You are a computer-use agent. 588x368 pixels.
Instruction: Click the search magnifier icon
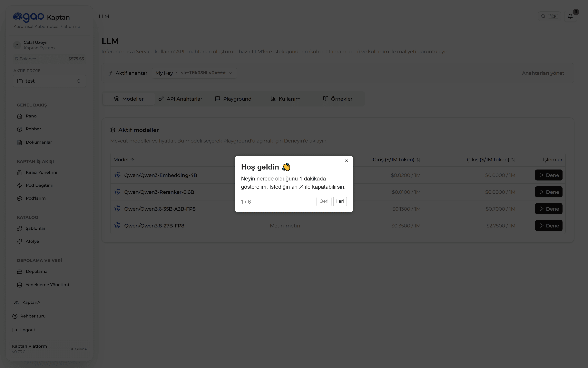point(543,16)
